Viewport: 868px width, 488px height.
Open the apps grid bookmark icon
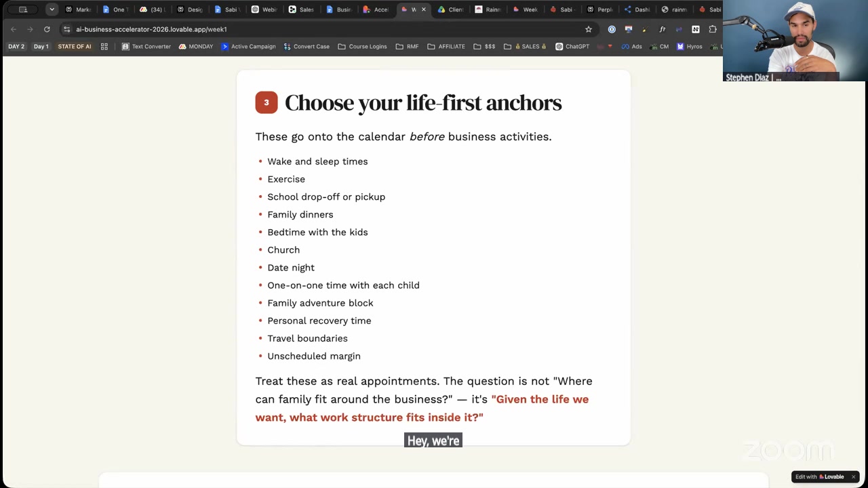104,47
